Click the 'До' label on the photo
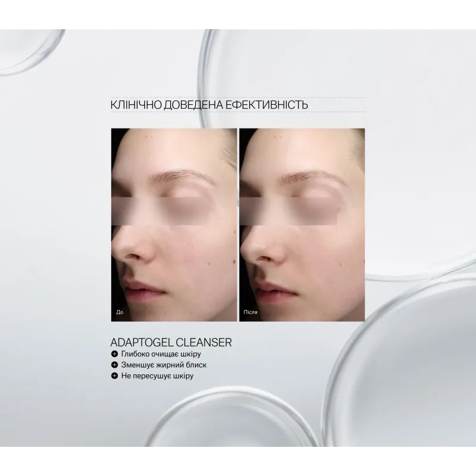 (120, 312)
